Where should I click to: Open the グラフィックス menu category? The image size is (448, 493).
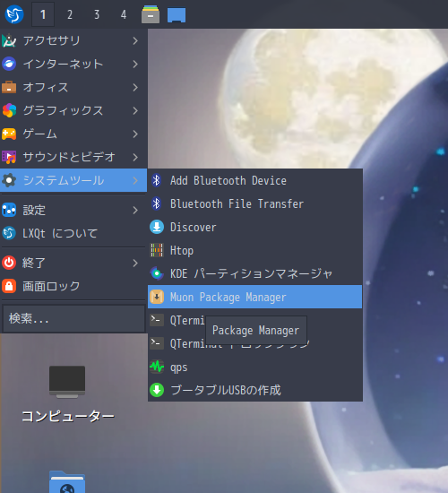[x=73, y=110]
